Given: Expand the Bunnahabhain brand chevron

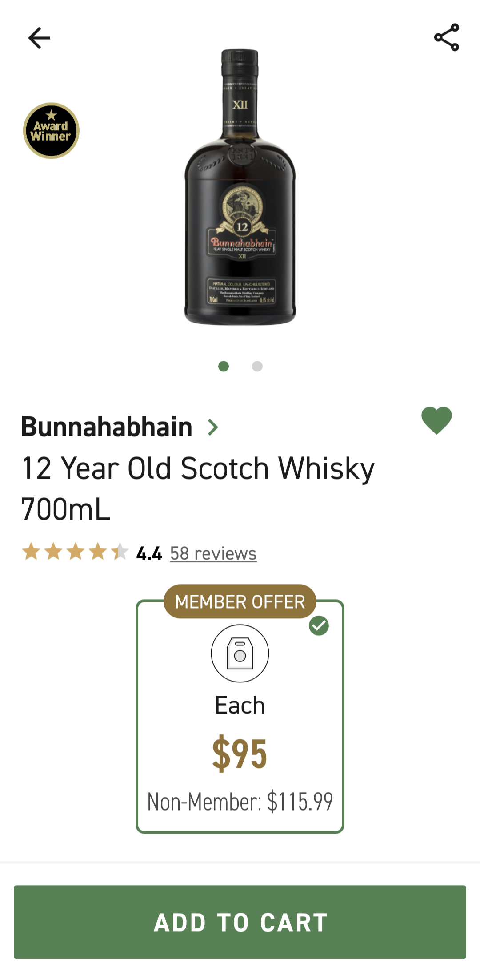Looking at the screenshot, I should click(x=213, y=427).
